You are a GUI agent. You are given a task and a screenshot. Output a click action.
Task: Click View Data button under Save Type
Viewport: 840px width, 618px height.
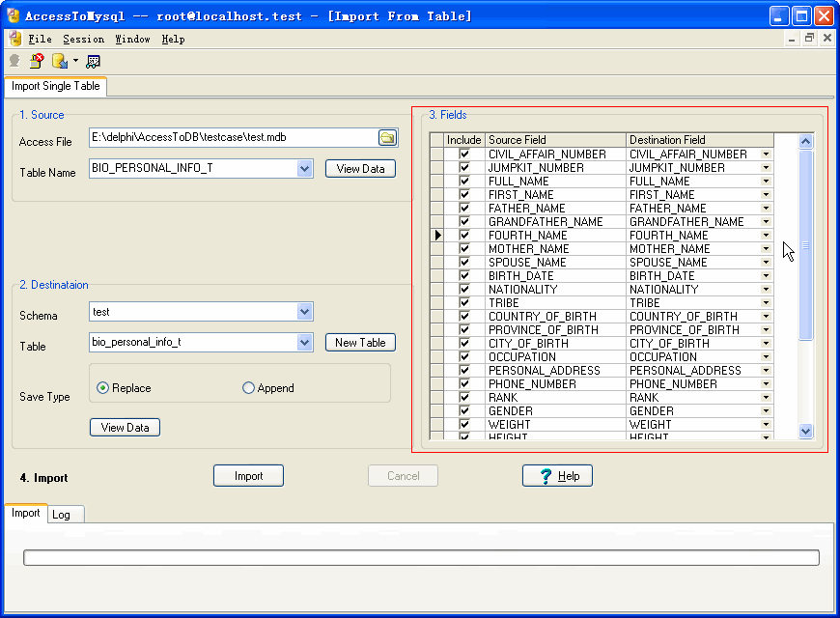[125, 428]
